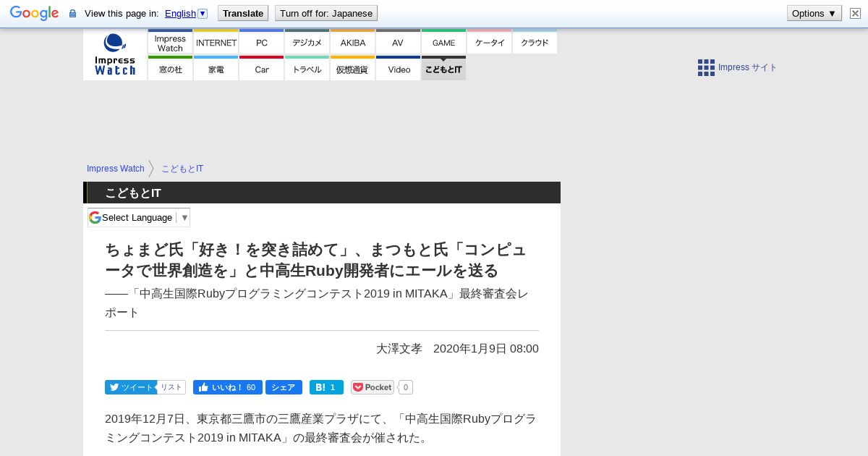Open the 仮想通貨 nav tab

pyautogui.click(x=352, y=69)
